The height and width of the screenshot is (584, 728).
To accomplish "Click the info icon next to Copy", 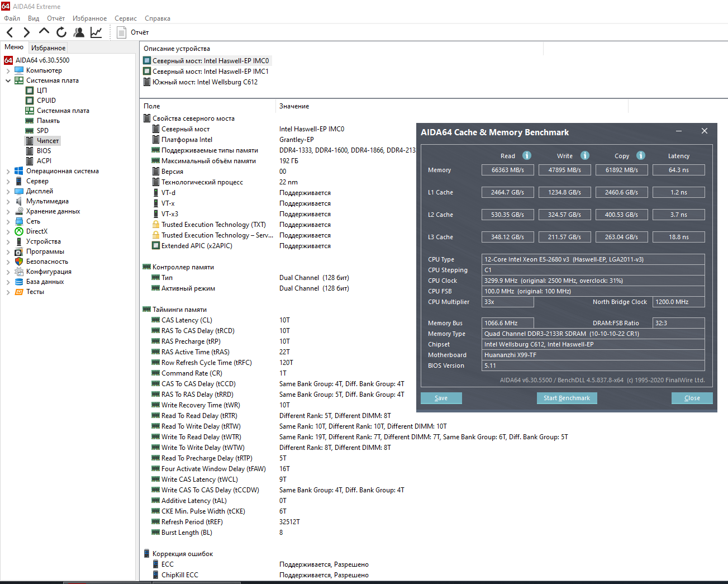I will pos(641,155).
